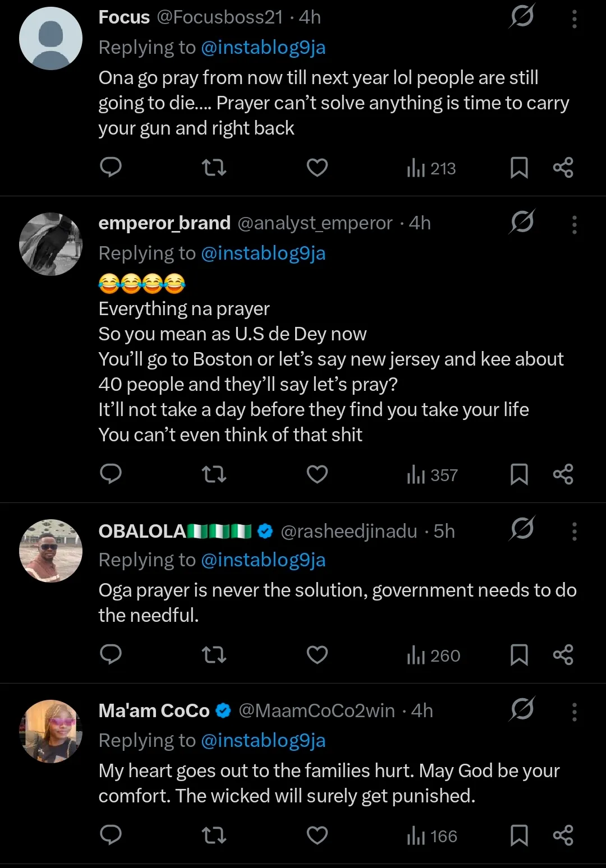
Task: Open Ma'am CoCo's profile avatar
Action: 51,731
